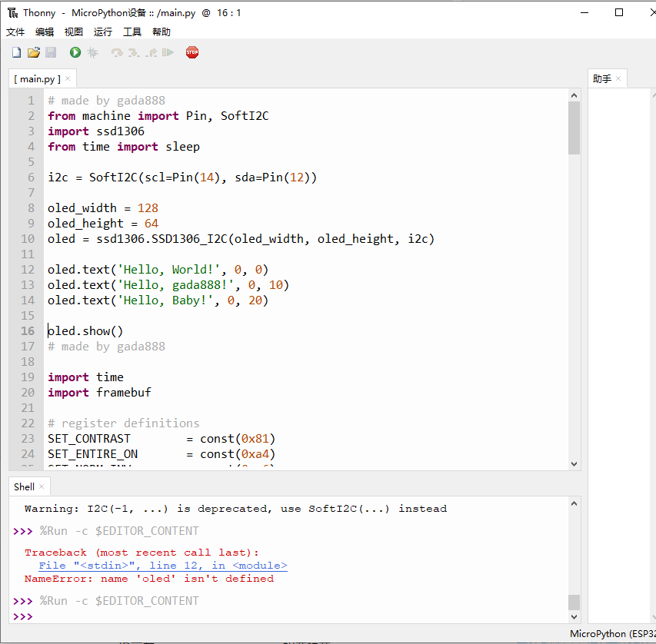Click the Step out debug icon
The height and width of the screenshot is (644, 656).
[151, 52]
